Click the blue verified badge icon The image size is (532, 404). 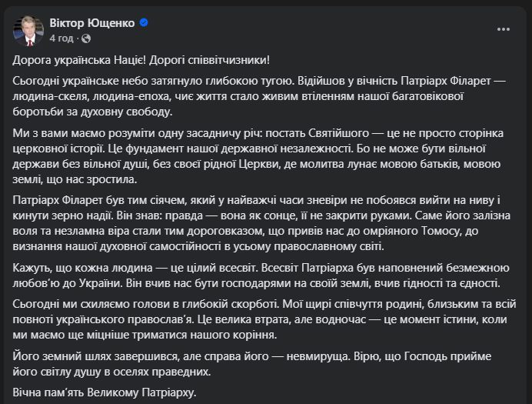pos(144,23)
